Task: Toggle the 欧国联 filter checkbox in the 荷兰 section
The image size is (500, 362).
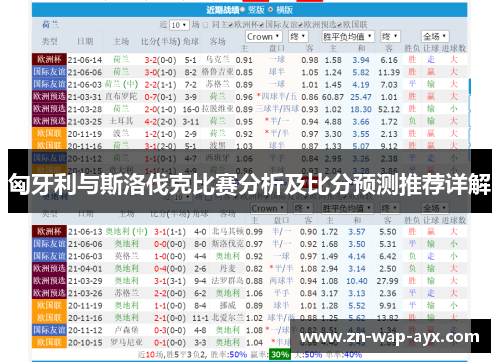Action: (x=339, y=25)
